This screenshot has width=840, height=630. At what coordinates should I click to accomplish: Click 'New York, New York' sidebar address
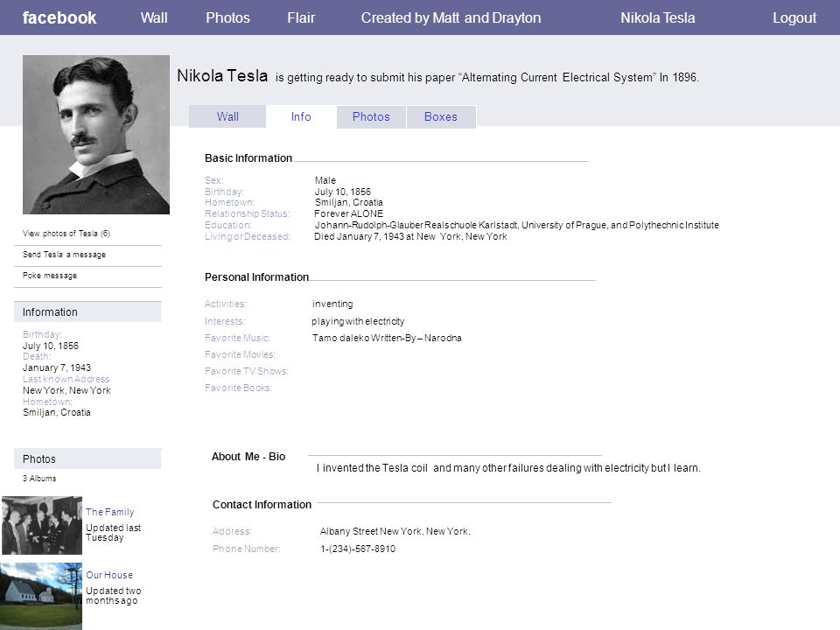click(x=67, y=390)
